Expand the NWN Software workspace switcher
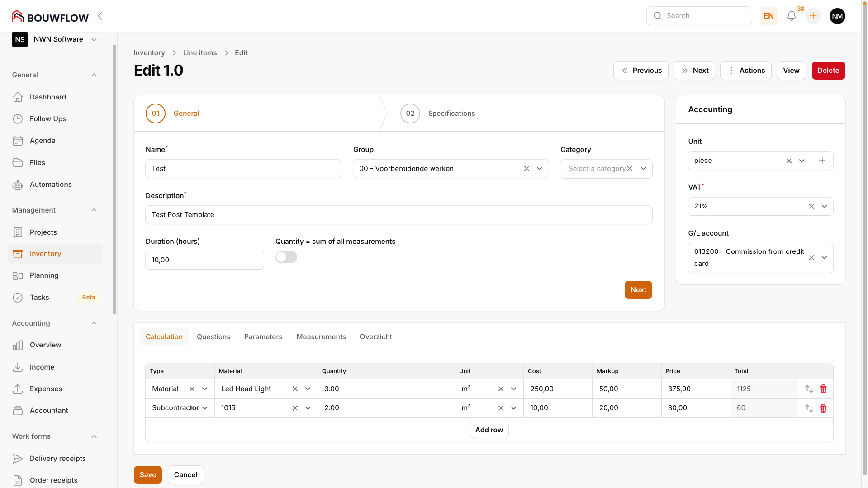The image size is (868, 488). click(x=54, y=39)
